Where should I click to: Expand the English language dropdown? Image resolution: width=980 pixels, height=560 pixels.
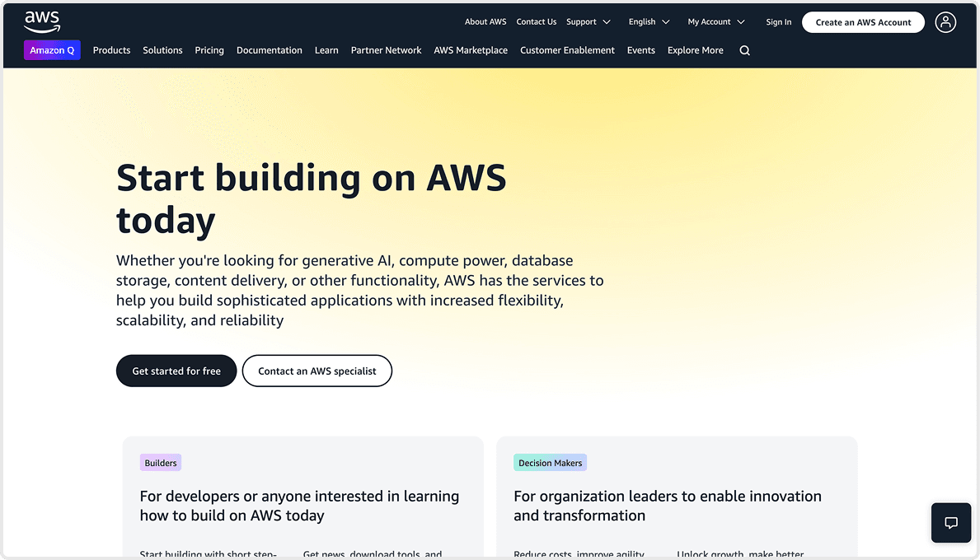(649, 22)
